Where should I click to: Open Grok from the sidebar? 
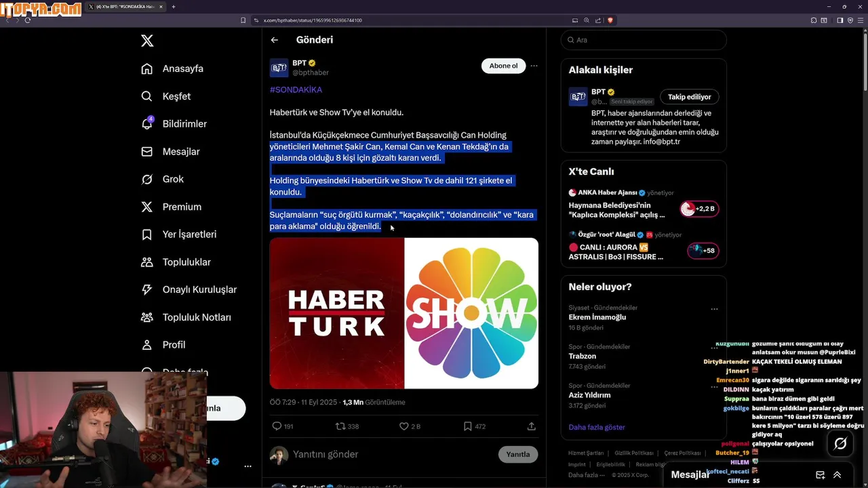(x=162, y=179)
